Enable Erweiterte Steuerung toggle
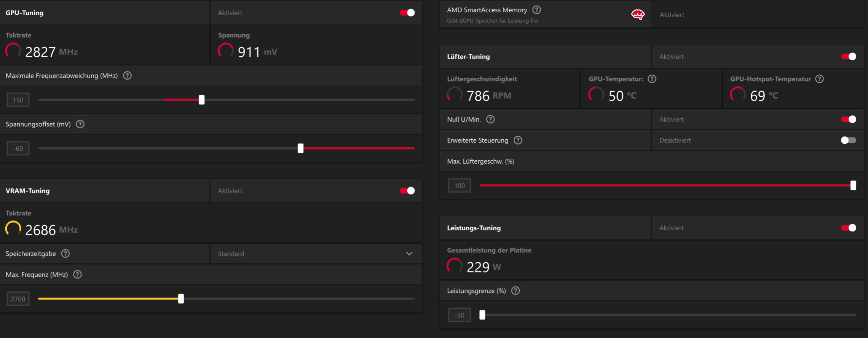The image size is (868, 338). point(849,140)
